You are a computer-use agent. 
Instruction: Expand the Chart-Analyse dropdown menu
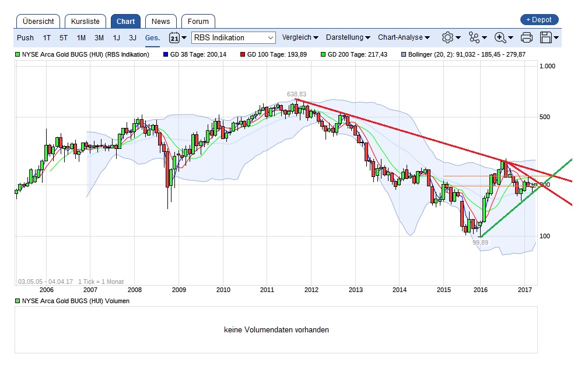pyautogui.click(x=404, y=38)
